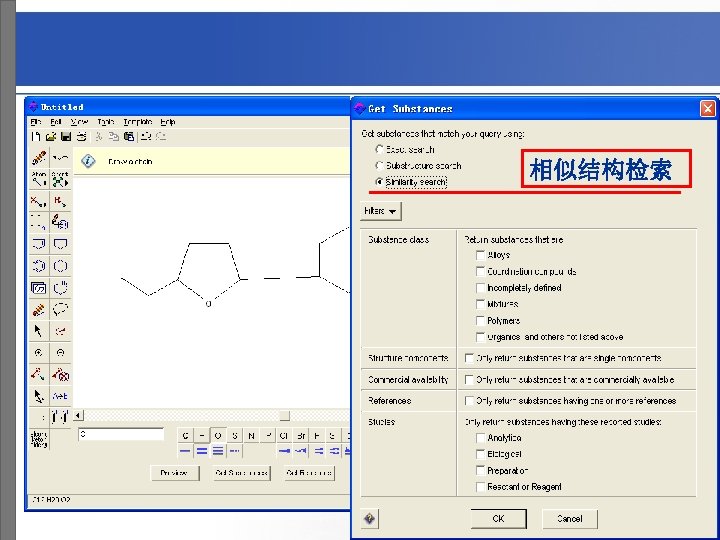Choose carbon C atom button
This screenshot has width=720, height=540.
[186, 436]
